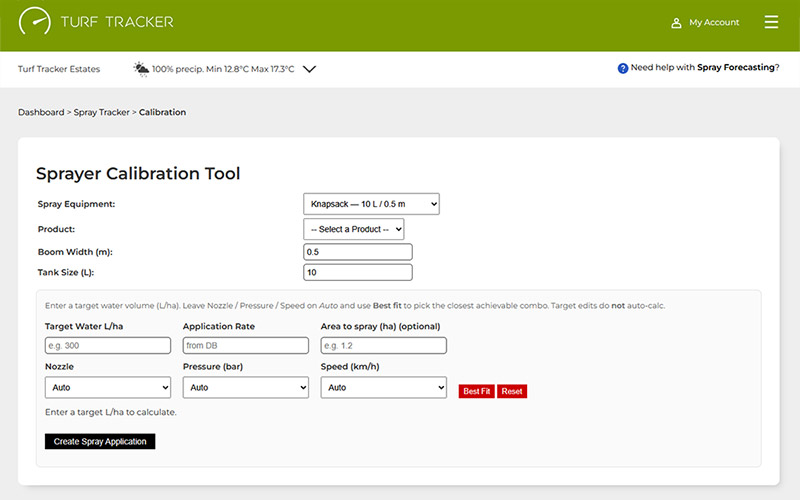Open the Spray Forecasting help link
This screenshot has height=500, width=800.
[735, 68]
